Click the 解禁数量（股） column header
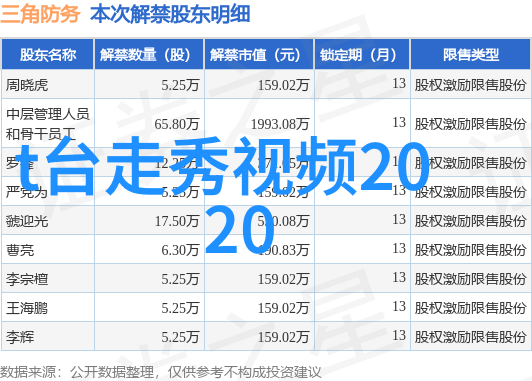The width and height of the screenshot is (532, 381). 149,55
